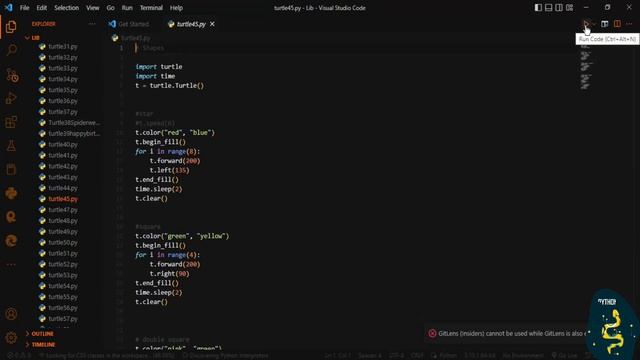Click the editor minimap

[x=586, y=67]
